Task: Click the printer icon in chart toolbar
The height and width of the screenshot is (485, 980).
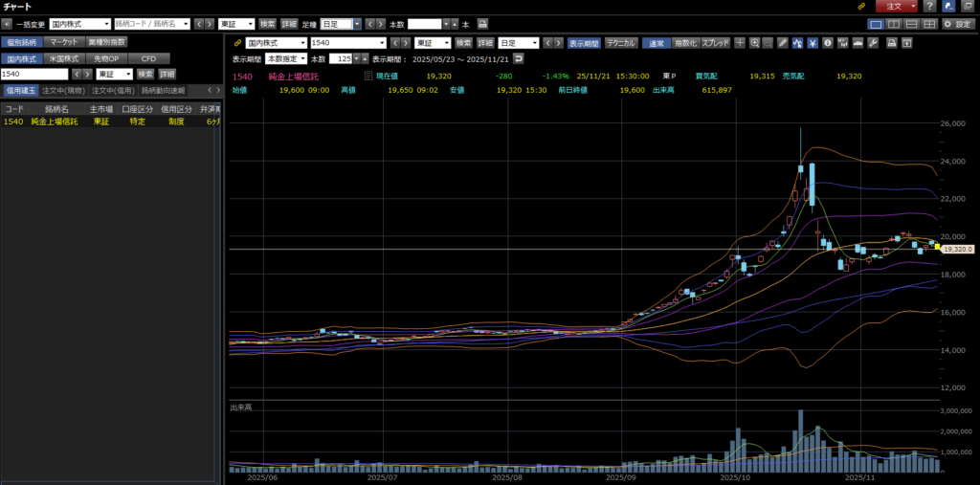Action: 891,43
